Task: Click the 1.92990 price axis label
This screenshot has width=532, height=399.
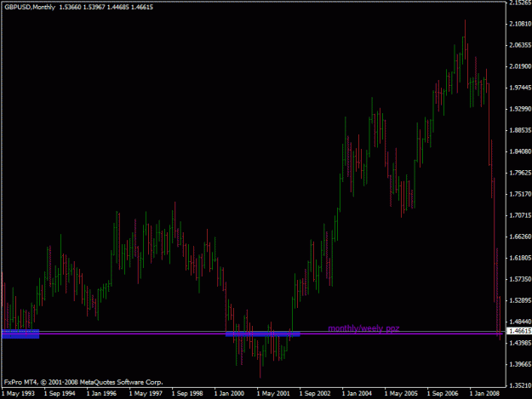Action: click(520, 109)
